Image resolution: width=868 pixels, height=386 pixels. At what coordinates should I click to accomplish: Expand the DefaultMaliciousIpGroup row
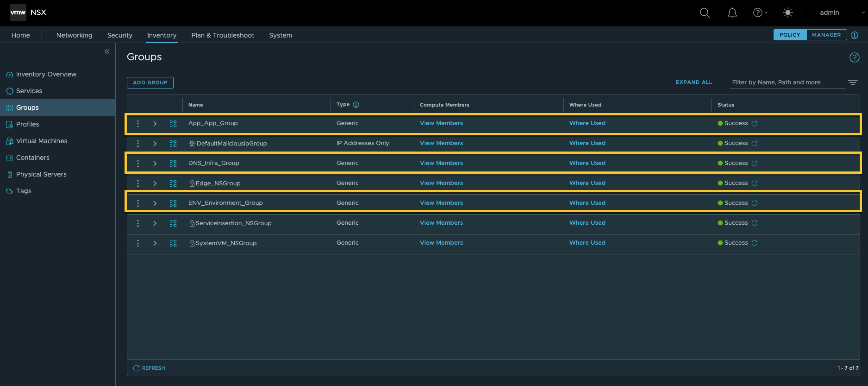(155, 144)
